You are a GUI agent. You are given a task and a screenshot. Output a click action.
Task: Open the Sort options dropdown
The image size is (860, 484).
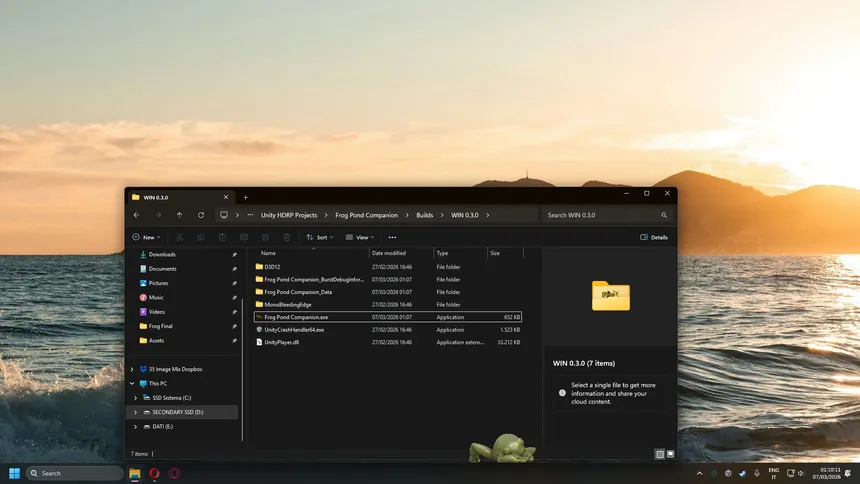click(x=319, y=237)
